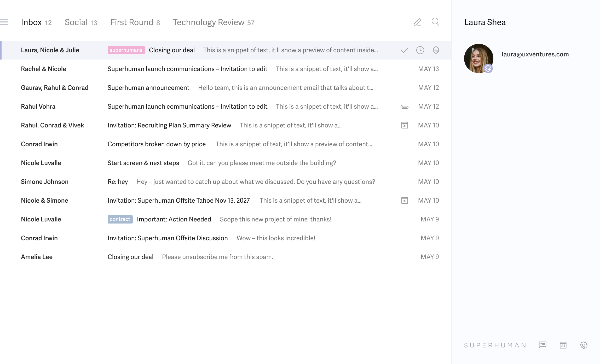The height and width of the screenshot is (364, 600).
Task: Open the chat feedback icon in footer
Action: pos(543,345)
